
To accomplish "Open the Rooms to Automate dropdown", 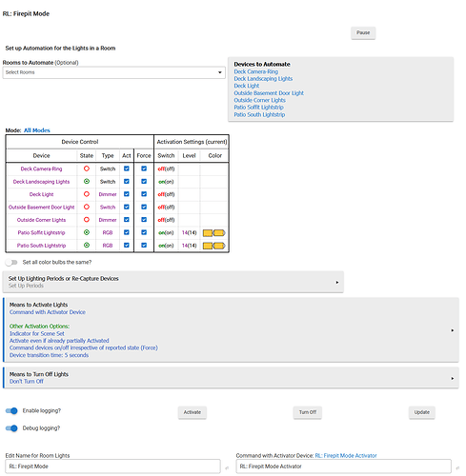I will (114, 72).
